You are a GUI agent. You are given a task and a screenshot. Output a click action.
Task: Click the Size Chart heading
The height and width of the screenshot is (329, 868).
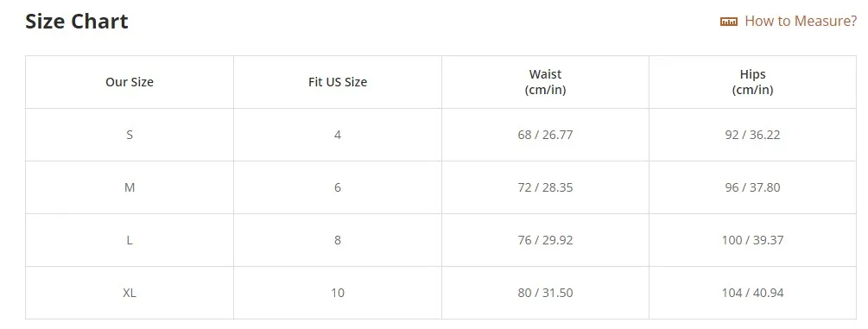click(x=76, y=22)
